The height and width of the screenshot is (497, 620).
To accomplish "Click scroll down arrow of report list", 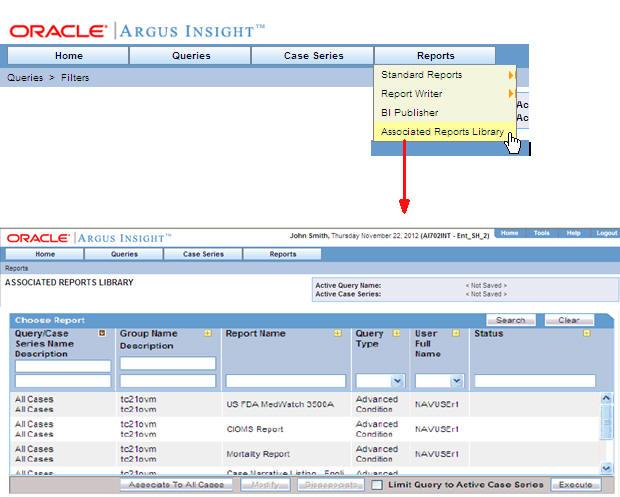I will [x=606, y=469].
